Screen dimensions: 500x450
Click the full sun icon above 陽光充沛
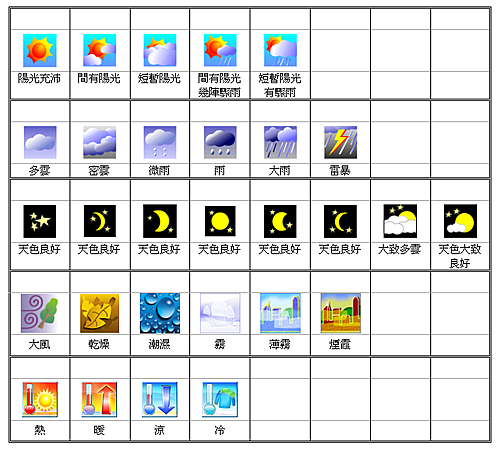pyautogui.click(x=40, y=50)
